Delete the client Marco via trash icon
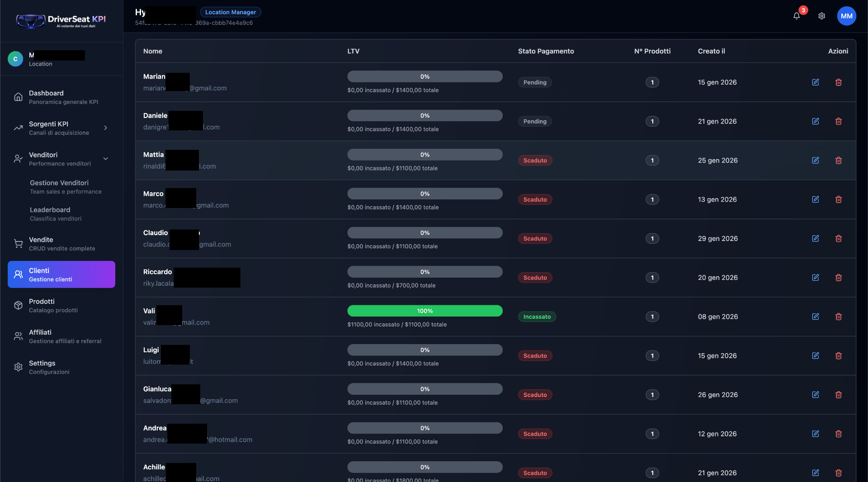This screenshot has width=868, height=482. (x=839, y=199)
